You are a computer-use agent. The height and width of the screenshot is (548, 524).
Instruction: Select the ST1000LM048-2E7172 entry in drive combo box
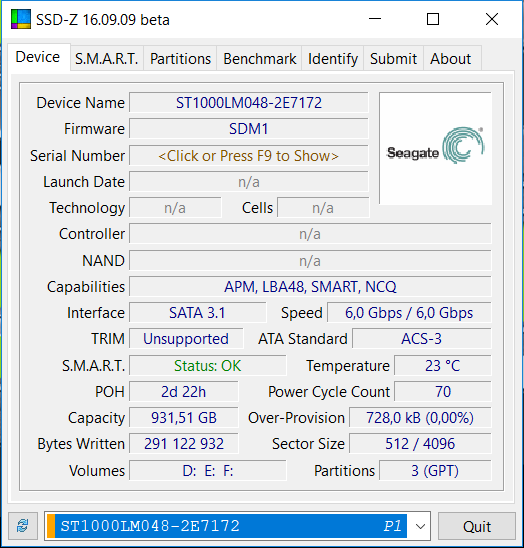click(227, 526)
